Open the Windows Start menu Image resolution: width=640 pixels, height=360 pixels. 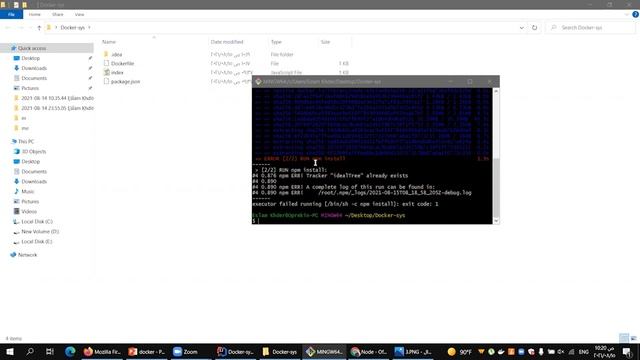pos(9,352)
